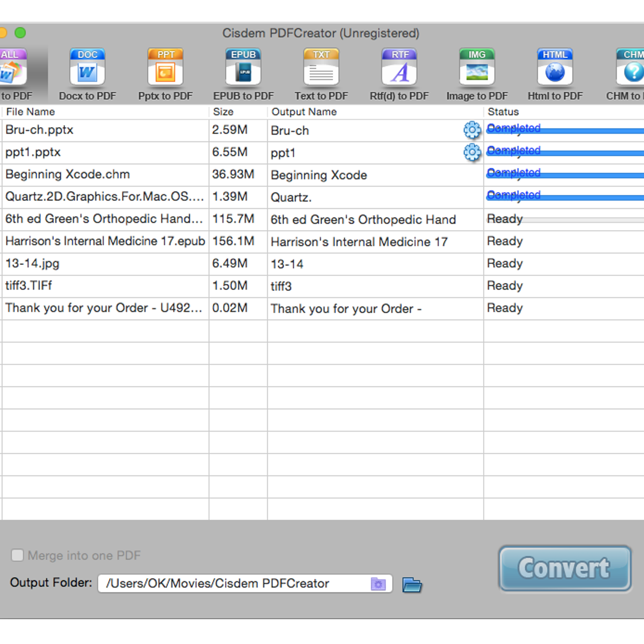Click Completed progress bar for Beginning Xcode

565,175
